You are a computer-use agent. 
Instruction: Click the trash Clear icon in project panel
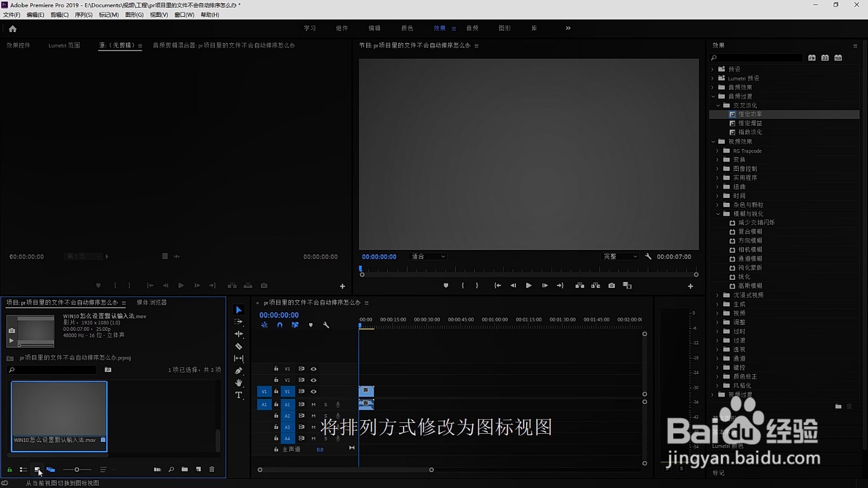point(212,470)
